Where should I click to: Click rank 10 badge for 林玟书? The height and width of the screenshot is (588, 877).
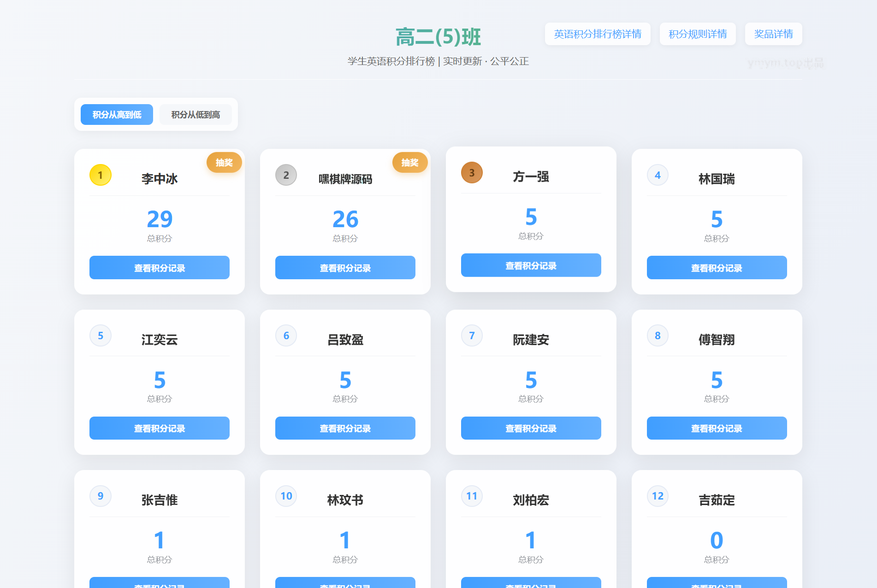[x=286, y=496]
